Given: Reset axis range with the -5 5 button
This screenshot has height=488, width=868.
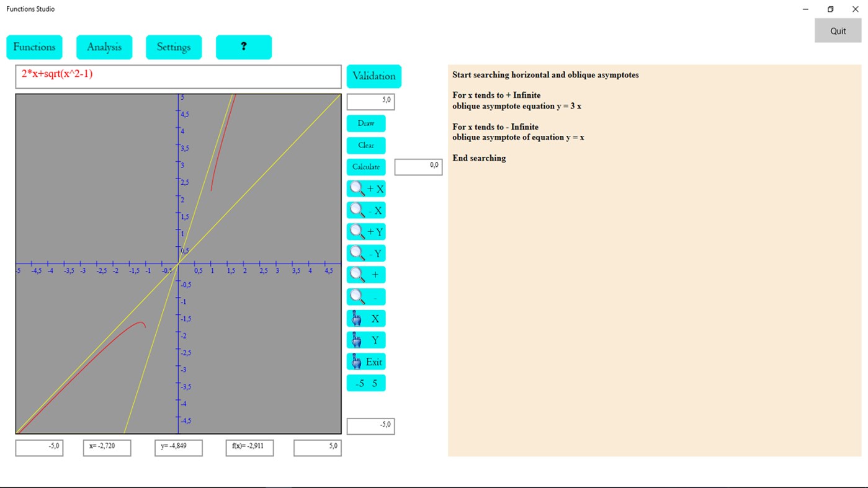Looking at the screenshot, I should [x=365, y=383].
